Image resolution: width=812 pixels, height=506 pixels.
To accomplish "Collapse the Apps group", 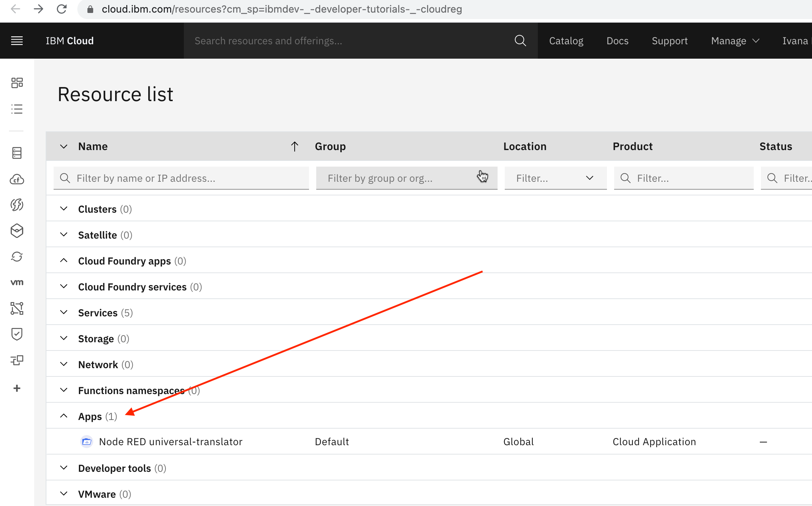I will point(64,416).
